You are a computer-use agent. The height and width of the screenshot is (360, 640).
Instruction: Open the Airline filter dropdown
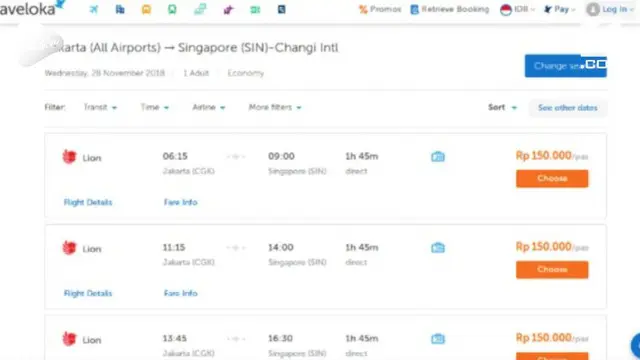pyautogui.click(x=209, y=107)
